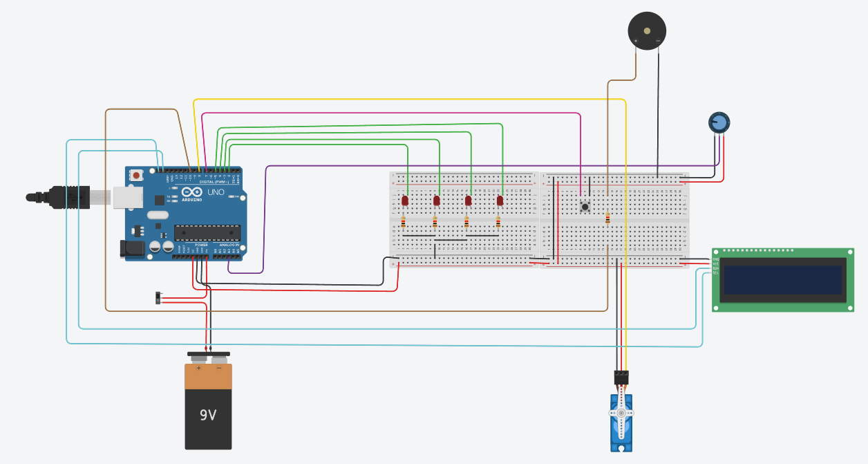868x464 pixels.
Task: Select the resistor beside the pushbutton
Action: click(607, 219)
